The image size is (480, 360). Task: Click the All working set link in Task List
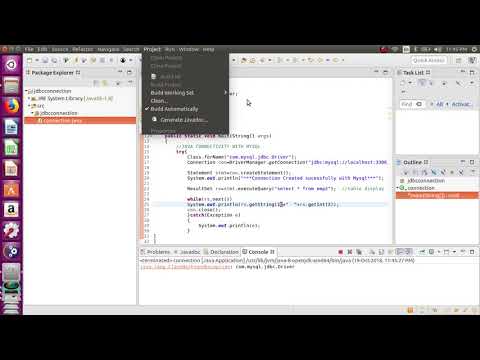[439, 104]
